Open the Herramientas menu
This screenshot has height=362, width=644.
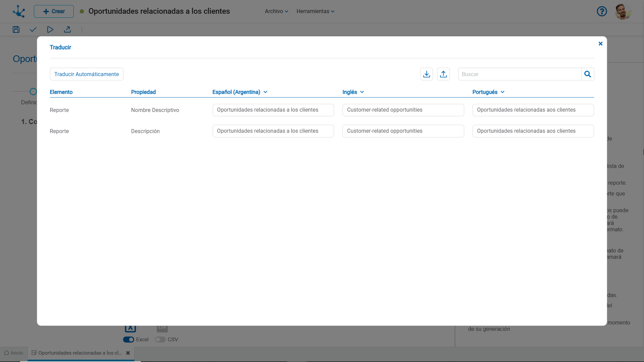tap(315, 11)
